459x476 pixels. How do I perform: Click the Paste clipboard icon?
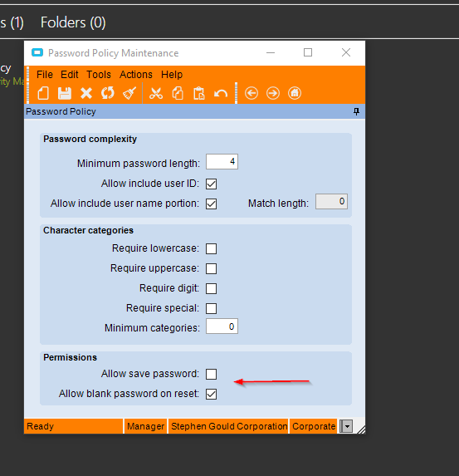(199, 93)
